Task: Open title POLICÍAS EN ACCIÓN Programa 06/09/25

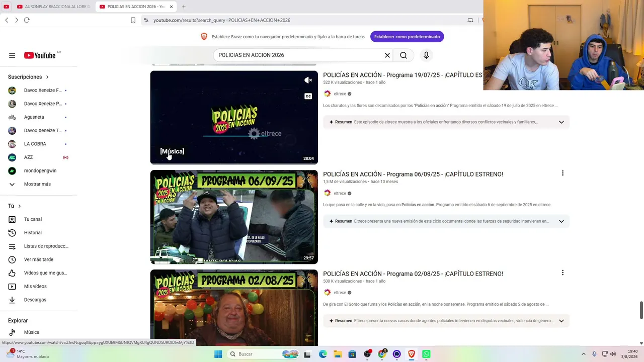Action: click(413, 174)
